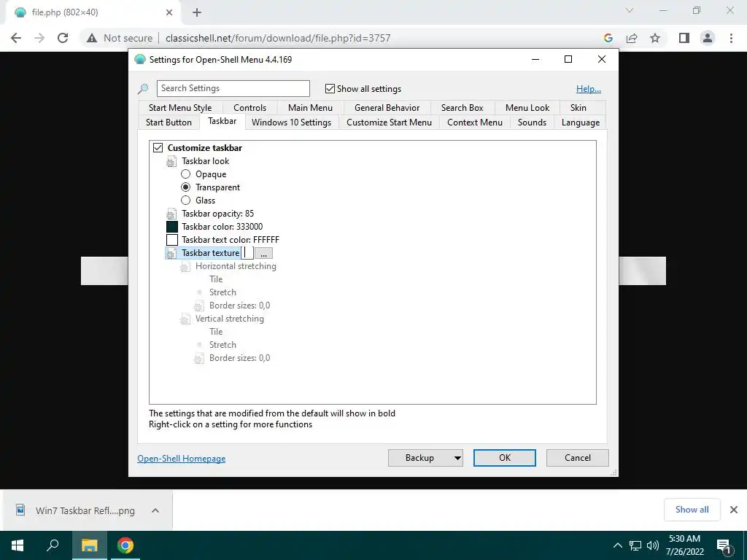Viewport: 747px width, 560px height.
Task: Open Windows 10 Settings tab
Action: 291,122
